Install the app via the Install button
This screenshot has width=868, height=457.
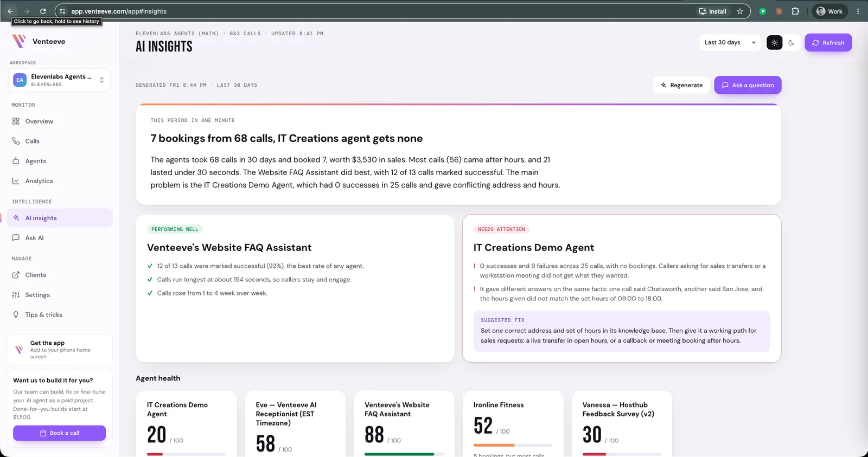pos(713,11)
